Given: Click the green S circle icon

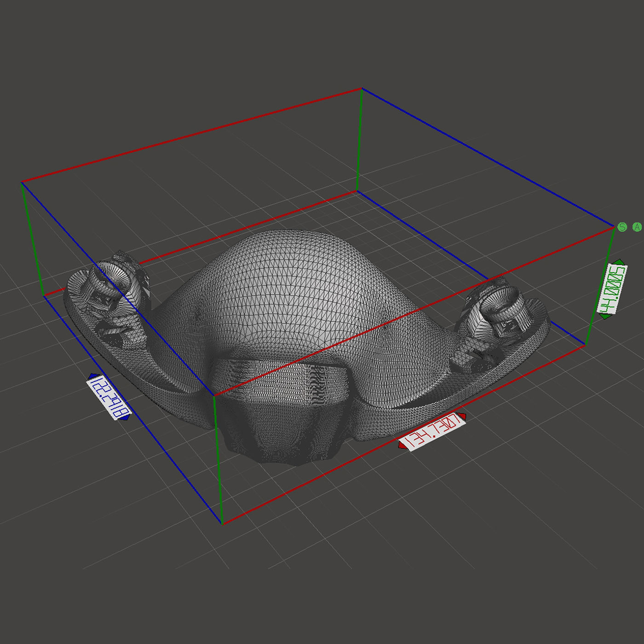Looking at the screenshot, I should (x=622, y=227).
